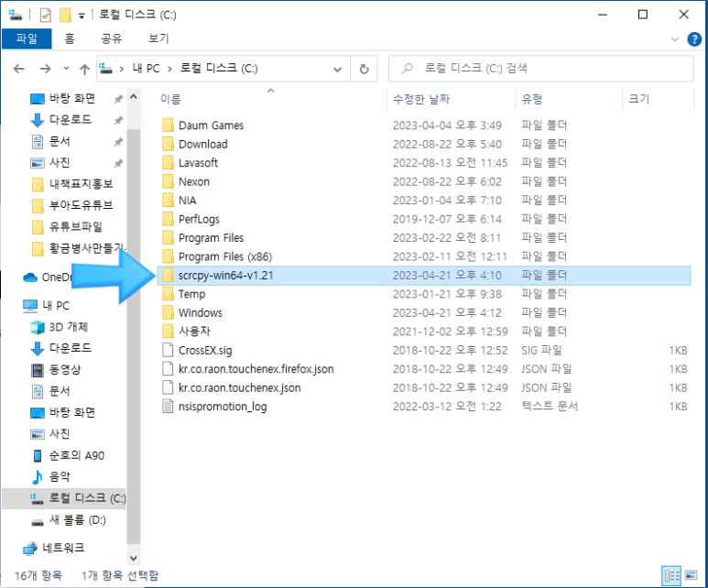Click 로컬 디스크 (C:) breadcrumb in address bar

pyautogui.click(x=219, y=69)
